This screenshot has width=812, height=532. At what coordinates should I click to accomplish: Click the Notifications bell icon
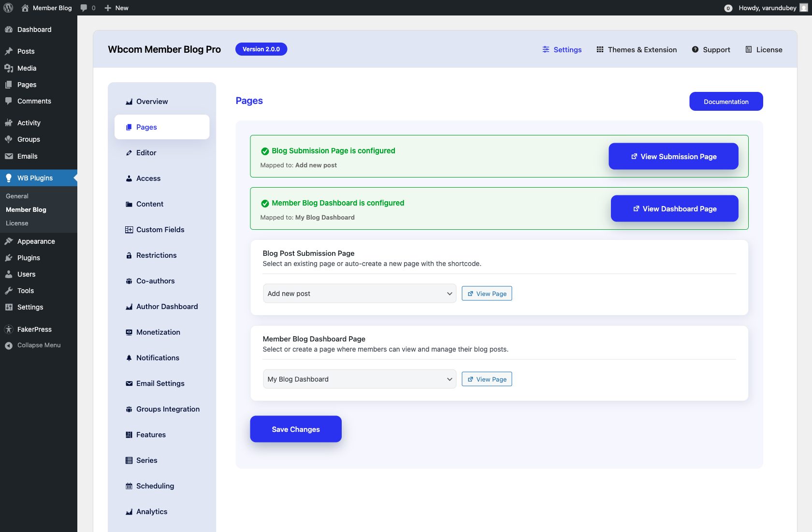[129, 358]
